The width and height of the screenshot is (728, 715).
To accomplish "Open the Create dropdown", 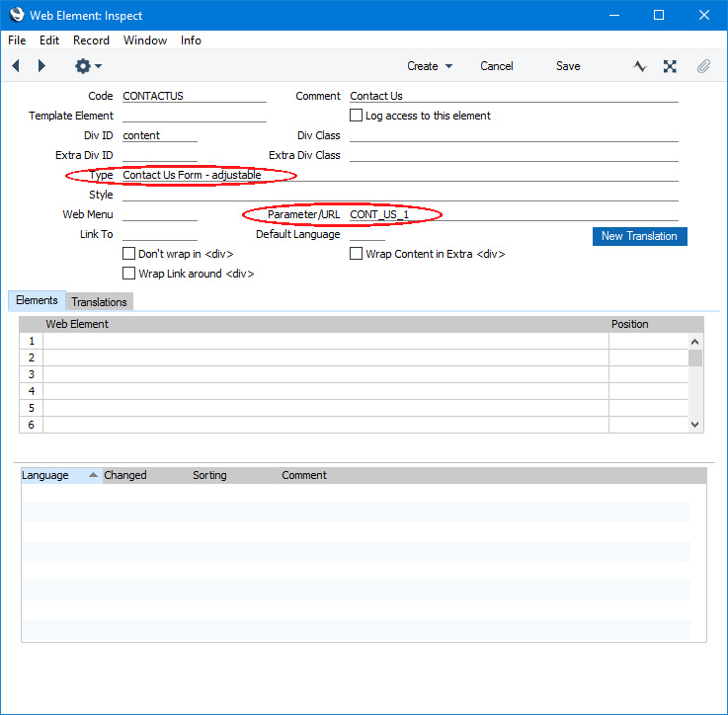I will [430, 66].
